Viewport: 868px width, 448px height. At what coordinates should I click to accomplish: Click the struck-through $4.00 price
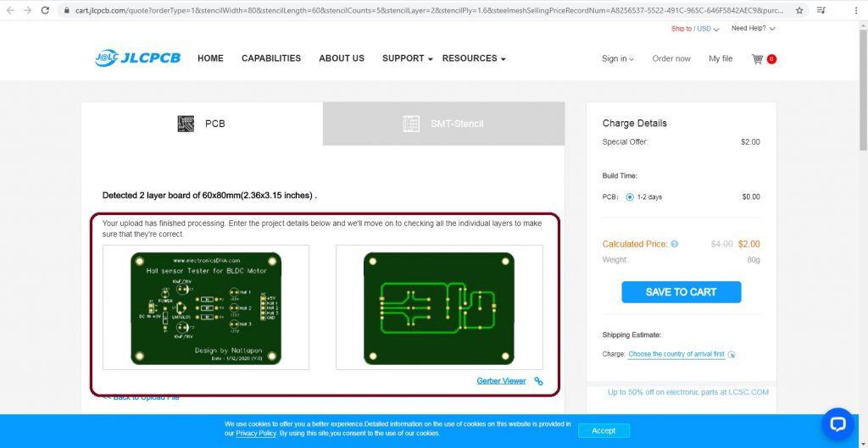tap(722, 244)
